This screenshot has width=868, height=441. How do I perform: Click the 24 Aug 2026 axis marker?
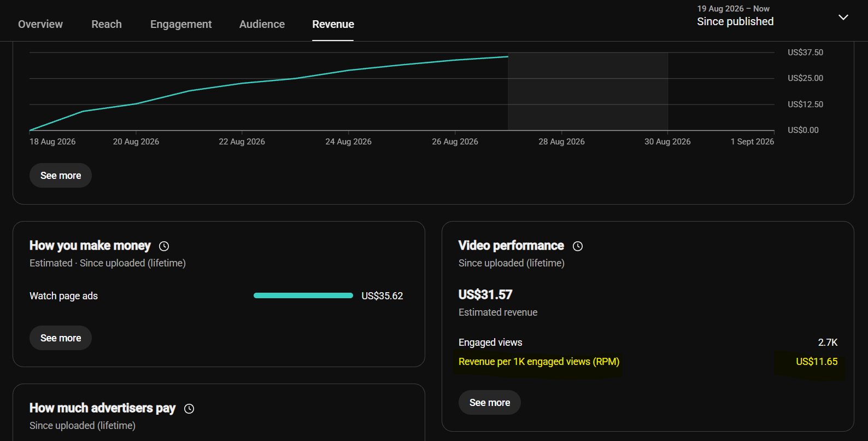[x=348, y=142]
